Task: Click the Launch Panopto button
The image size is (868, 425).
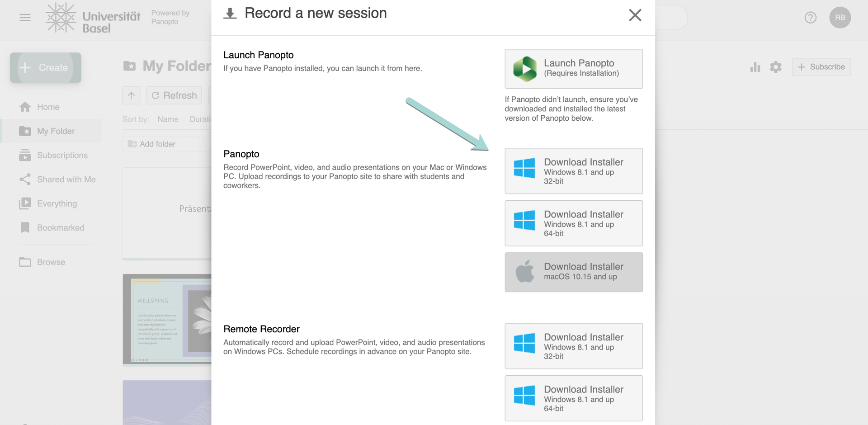Action: click(573, 69)
